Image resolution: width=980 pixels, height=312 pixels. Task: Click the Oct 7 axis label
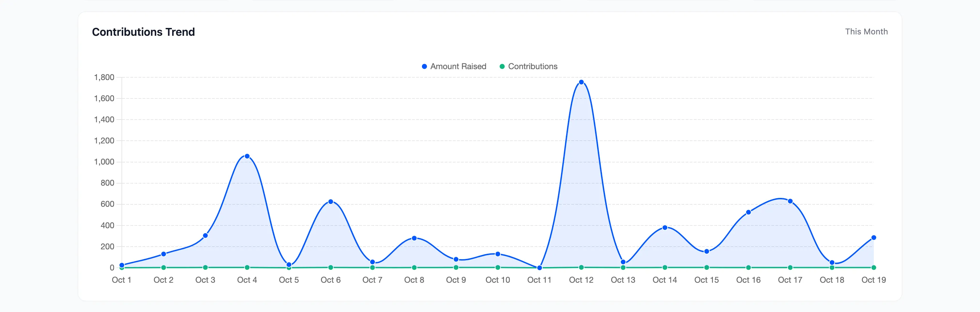point(372,280)
